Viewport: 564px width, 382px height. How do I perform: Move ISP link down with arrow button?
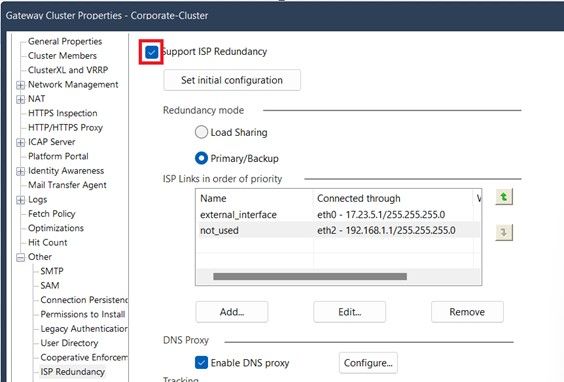(504, 232)
